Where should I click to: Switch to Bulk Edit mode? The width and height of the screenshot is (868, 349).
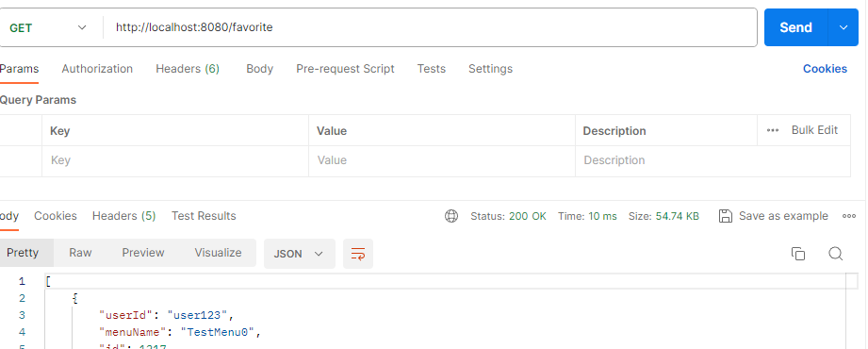click(x=814, y=130)
